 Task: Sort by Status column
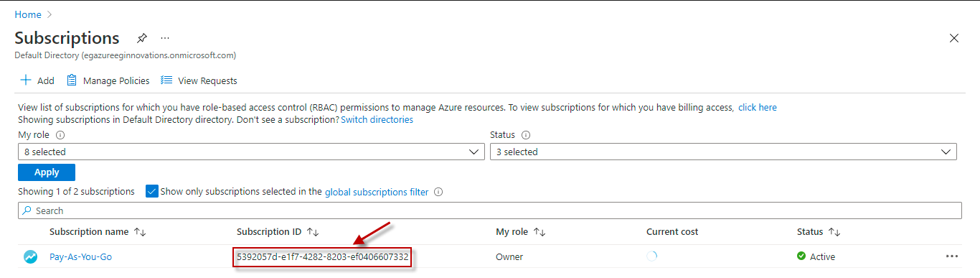819,231
